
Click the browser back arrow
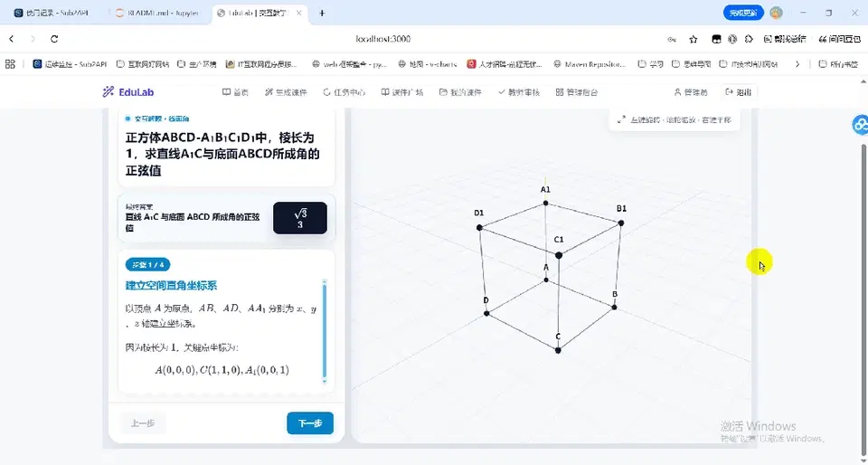pyautogui.click(x=12, y=39)
